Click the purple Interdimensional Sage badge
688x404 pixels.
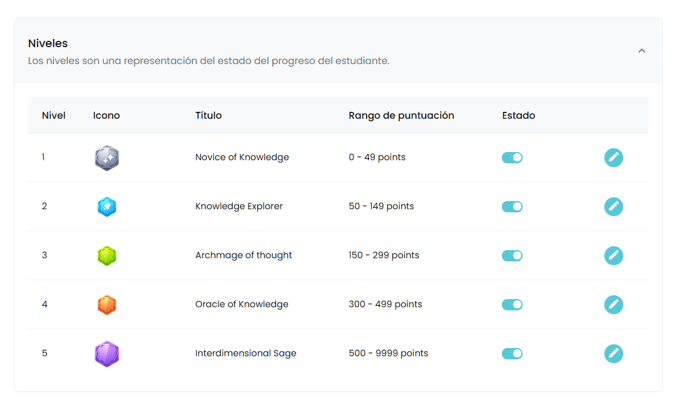pos(107,354)
